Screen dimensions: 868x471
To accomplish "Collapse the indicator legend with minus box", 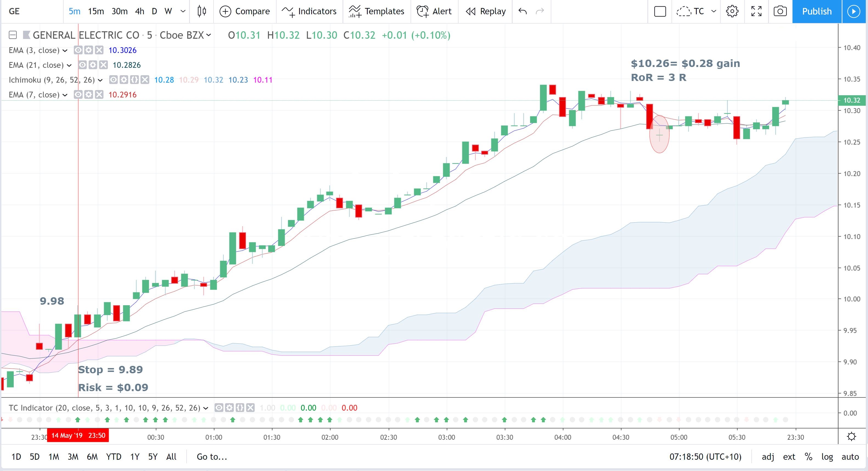I will coord(13,35).
